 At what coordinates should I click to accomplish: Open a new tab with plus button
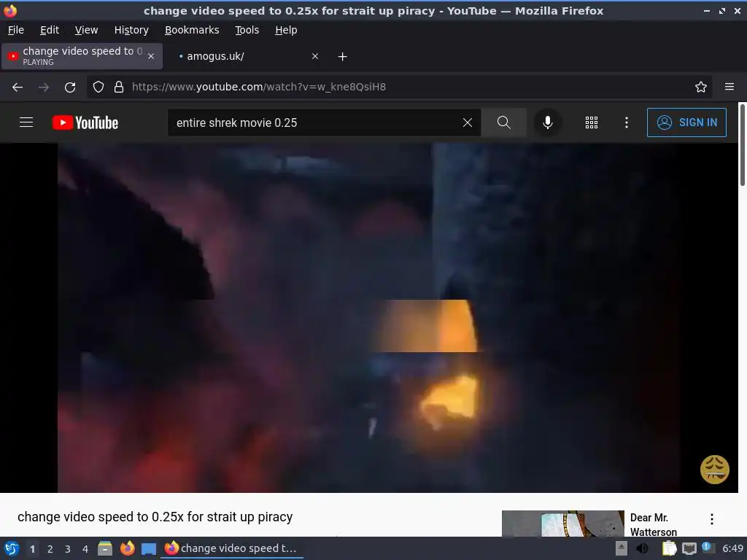coord(343,57)
